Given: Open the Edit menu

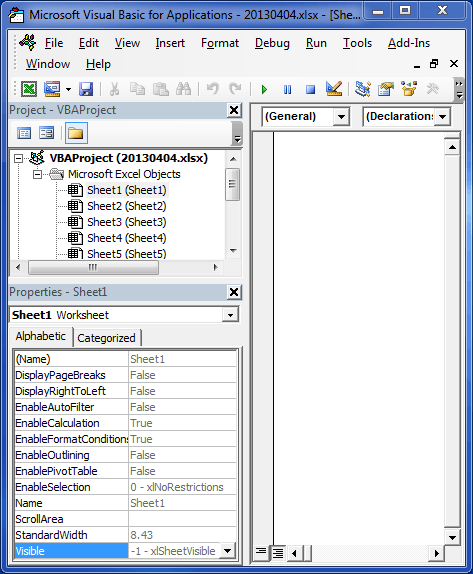Looking at the screenshot, I should pyautogui.click(x=89, y=43).
